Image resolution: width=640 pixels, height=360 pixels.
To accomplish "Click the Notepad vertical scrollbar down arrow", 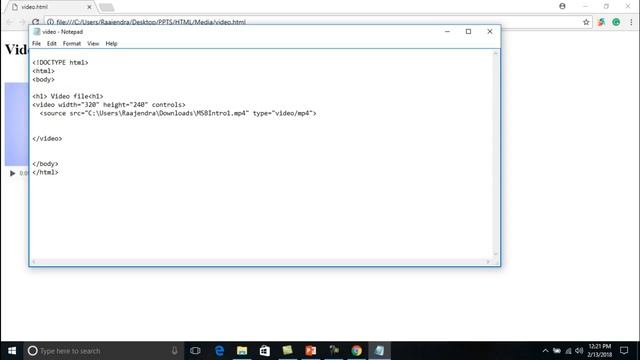I will (x=496, y=254).
